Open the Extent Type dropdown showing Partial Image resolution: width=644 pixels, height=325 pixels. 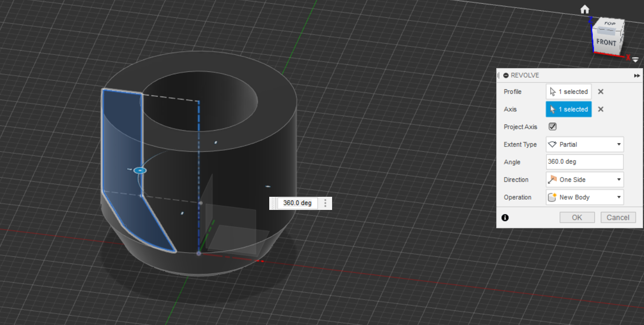[584, 144]
